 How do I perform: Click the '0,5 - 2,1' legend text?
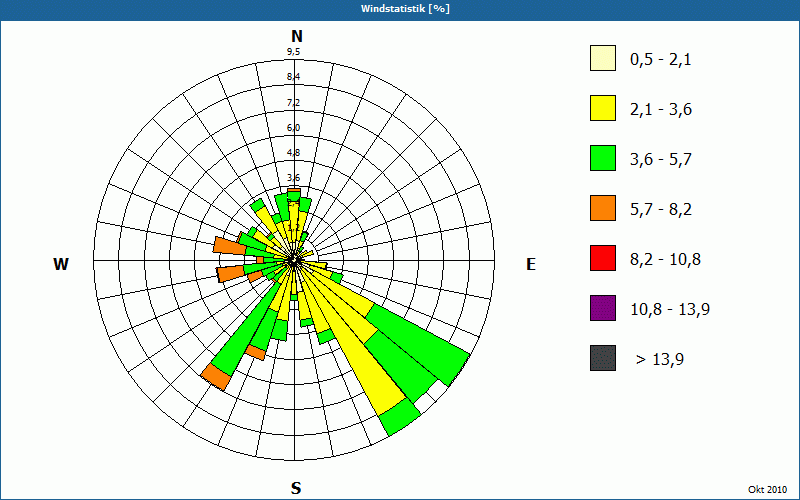[661, 60]
